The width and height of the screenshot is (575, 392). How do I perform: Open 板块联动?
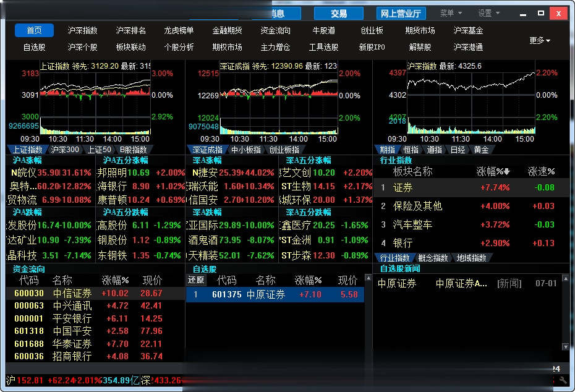[x=131, y=48]
